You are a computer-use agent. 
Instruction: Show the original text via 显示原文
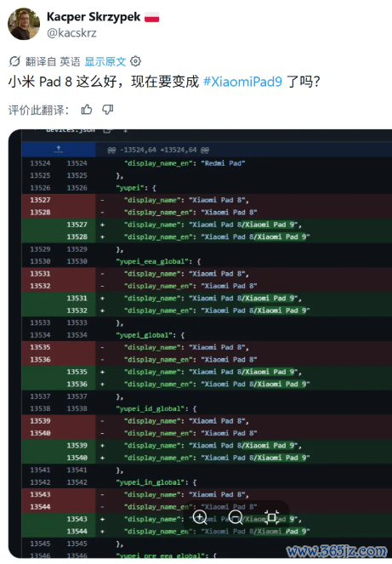(105, 61)
